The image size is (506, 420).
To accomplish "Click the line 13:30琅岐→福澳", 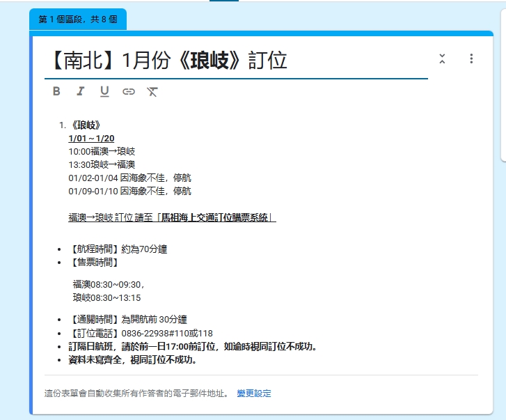I will point(102,164).
